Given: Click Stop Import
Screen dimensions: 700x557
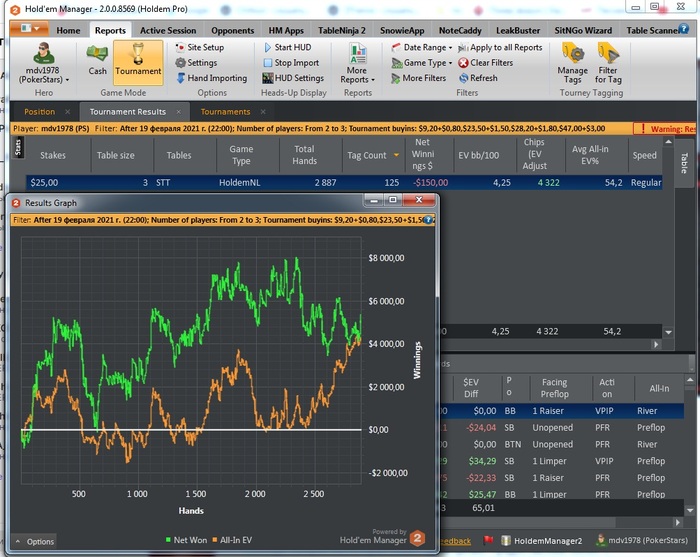Looking at the screenshot, I should 292,62.
